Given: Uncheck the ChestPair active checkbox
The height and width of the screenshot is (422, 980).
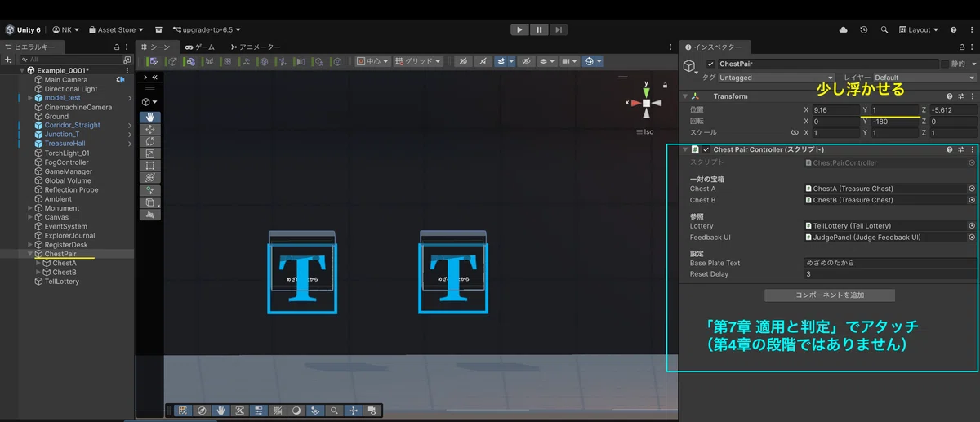Looking at the screenshot, I should pos(710,64).
